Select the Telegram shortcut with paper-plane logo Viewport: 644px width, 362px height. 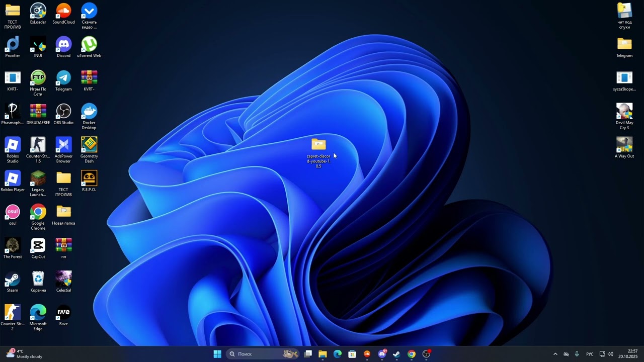coord(63,80)
